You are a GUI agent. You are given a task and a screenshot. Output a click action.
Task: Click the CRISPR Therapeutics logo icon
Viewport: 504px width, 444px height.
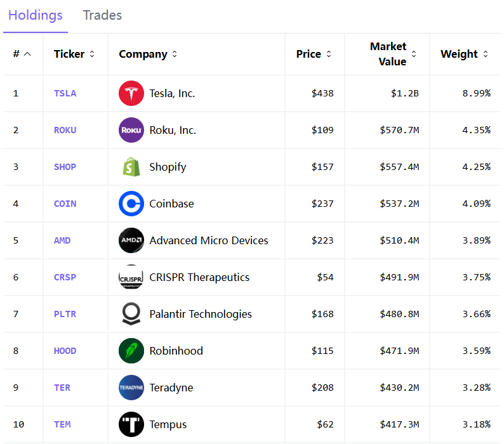click(131, 277)
